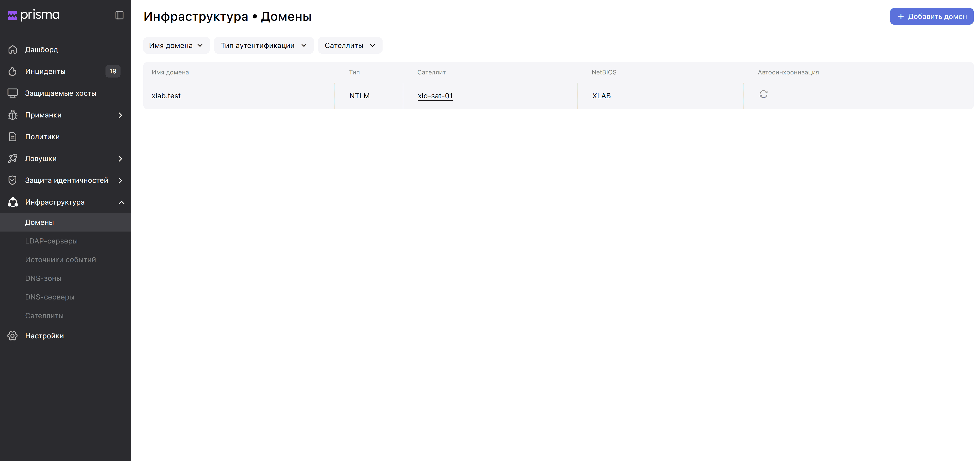Click the Настройки gear icon
The height and width of the screenshot is (461, 980).
(x=12, y=336)
